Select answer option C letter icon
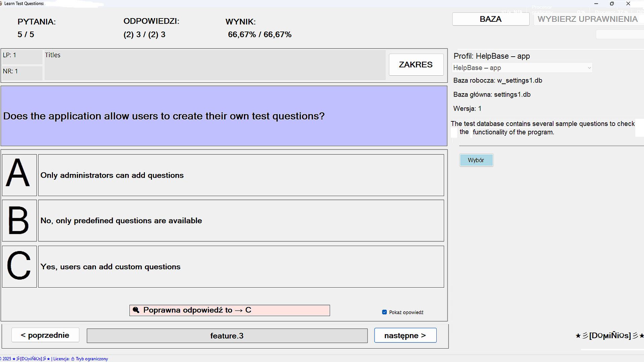644x362 pixels. click(x=19, y=266)
